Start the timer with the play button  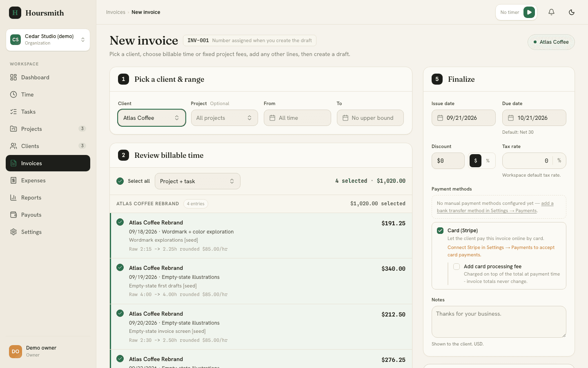(529, 12)
